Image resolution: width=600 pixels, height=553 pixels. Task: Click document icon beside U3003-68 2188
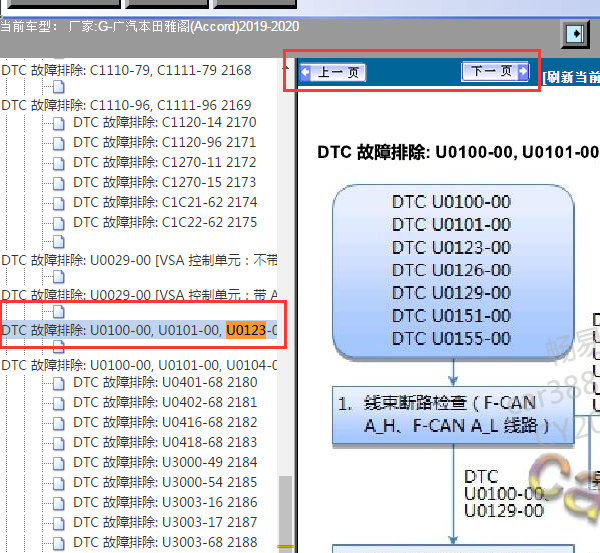[59, 543]
